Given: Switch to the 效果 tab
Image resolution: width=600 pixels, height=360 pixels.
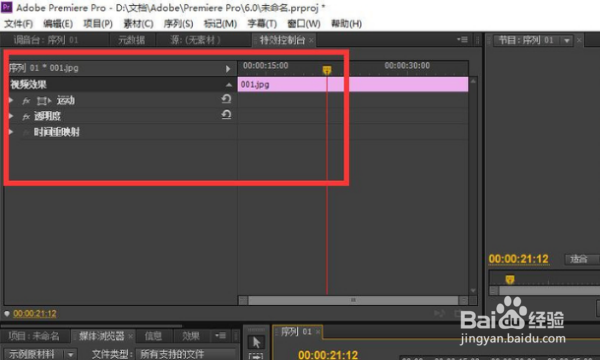Looking at the screenshot, I should (x=191, y=336).
